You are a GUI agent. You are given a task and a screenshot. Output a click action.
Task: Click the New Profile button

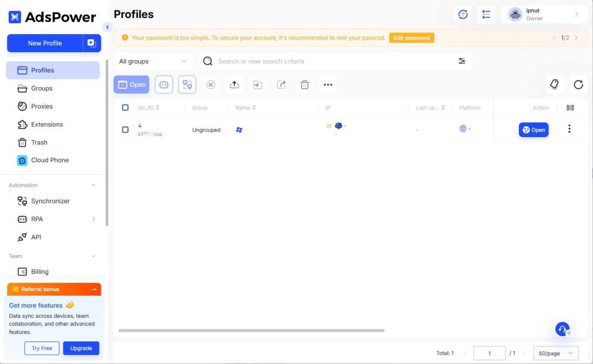pyautogui.click(x=45, y=43)
